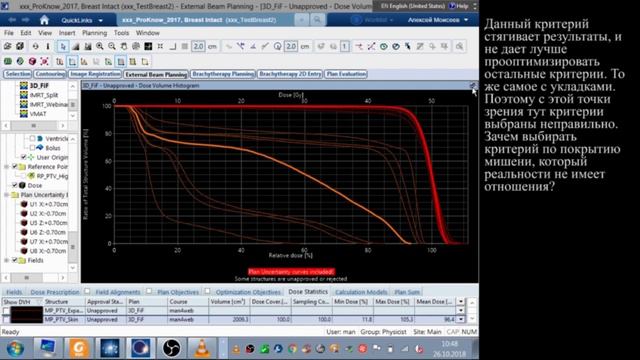
Task: Switch to the Calculation Models tab
Action: (361, 292)
